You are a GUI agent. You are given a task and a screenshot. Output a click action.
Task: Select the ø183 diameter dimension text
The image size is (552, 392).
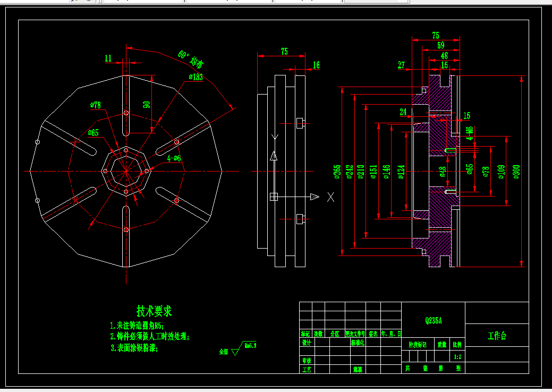point(196,77)
